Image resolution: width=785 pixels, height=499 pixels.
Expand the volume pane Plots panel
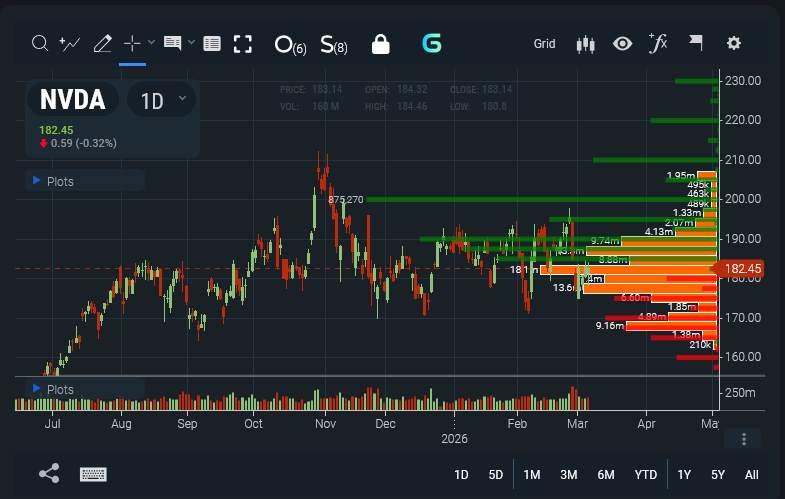coord(85,389)
